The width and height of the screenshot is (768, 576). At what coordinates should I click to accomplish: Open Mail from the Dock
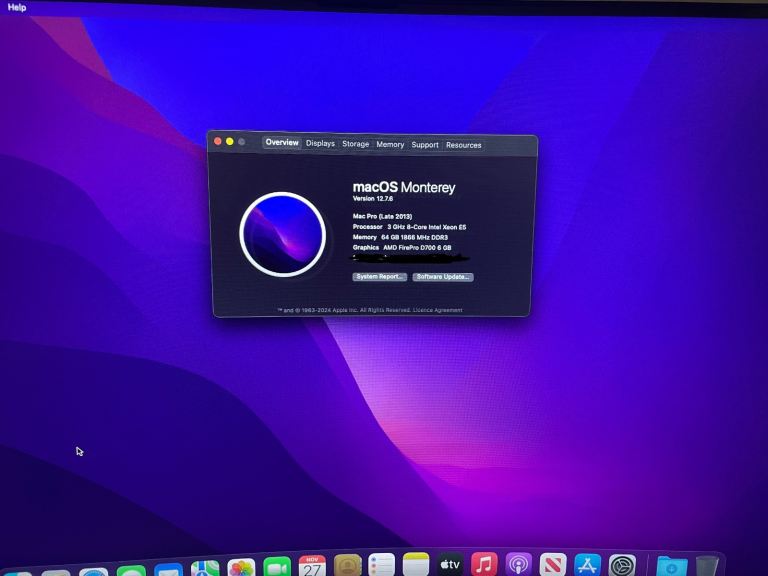click(168, 570)
